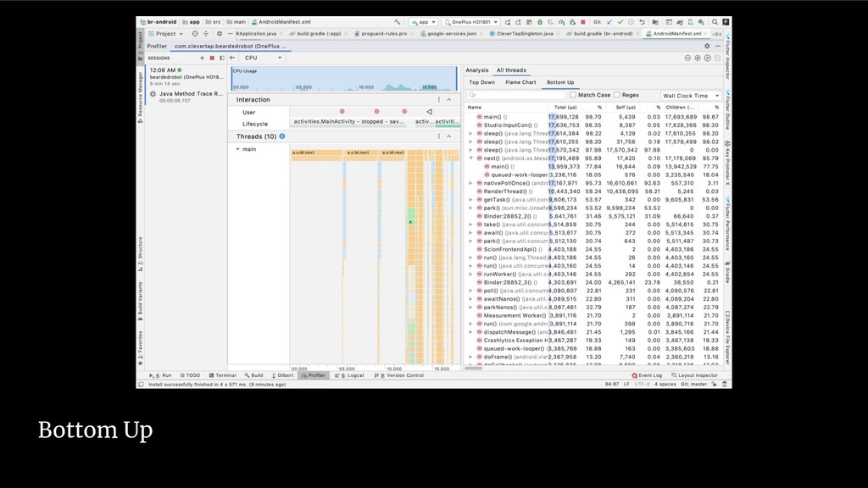Click the Git commit checkmark icon
868x488 pixels.
click(x=620, y=22)
